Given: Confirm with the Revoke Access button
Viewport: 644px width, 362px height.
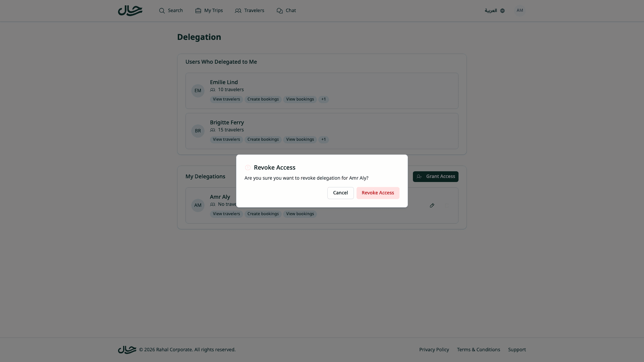Looking at the screenshot, I should tap(378, 193).
